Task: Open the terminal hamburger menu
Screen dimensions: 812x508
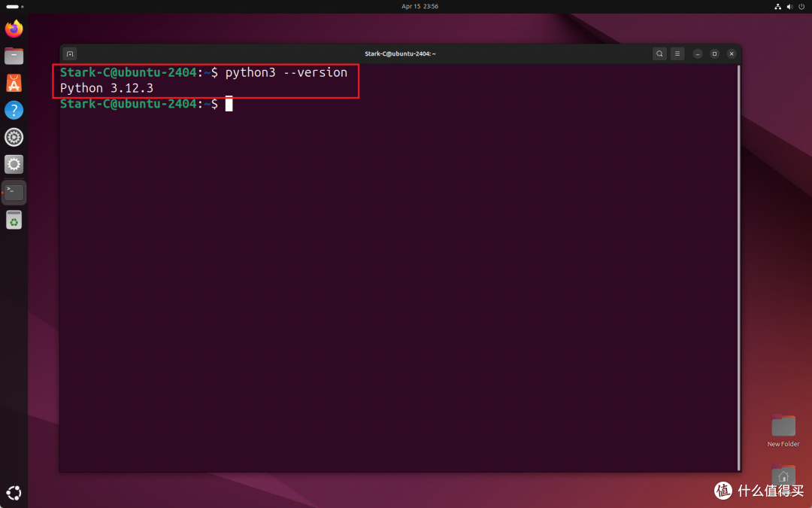Action: pyautogui.click(x=677, y=53)
